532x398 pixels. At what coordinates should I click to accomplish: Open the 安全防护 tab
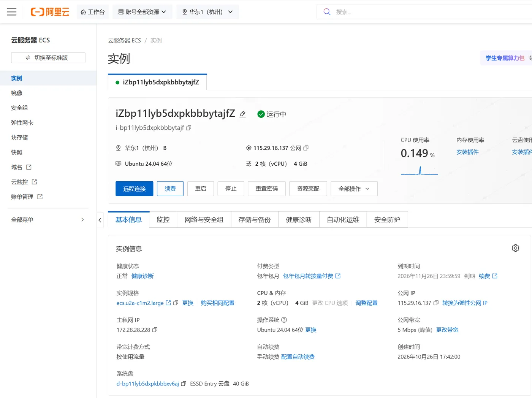pyautogui.click(x=387, y=220)
